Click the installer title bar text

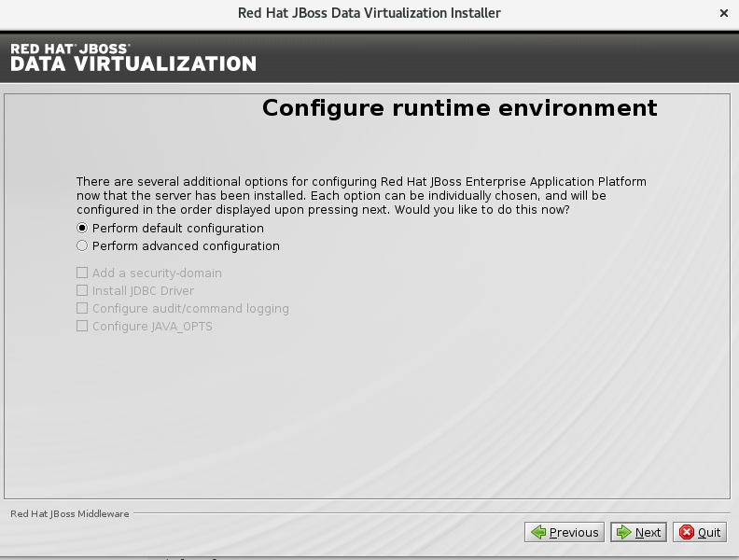click(369, 13)
